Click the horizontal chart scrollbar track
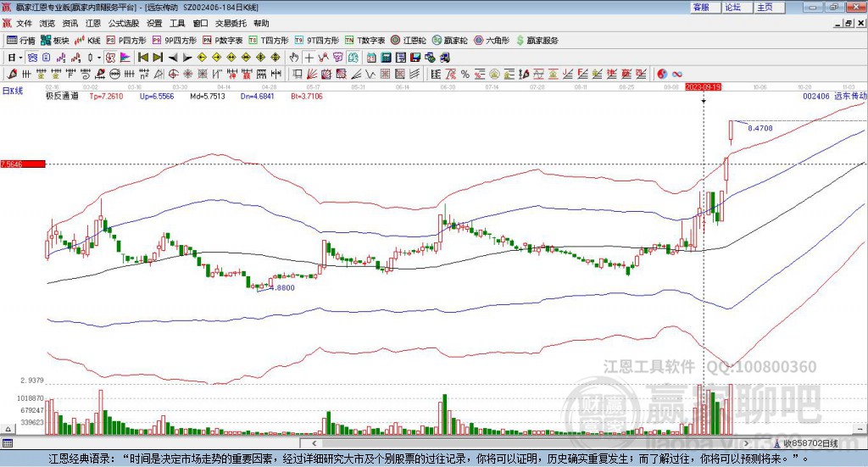 tap(530, 443)
